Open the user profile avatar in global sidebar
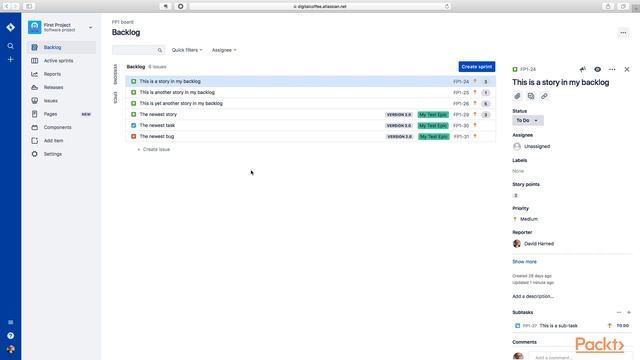This screenshot has height=360, width=640. pyautogui.click(x=11, y=349)
